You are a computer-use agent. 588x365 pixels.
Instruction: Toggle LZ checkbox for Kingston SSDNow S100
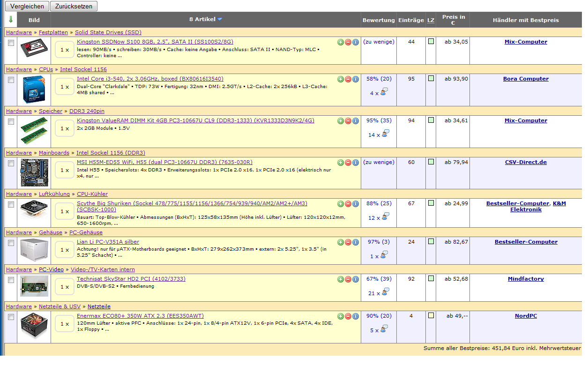click(x=431, y=41)
